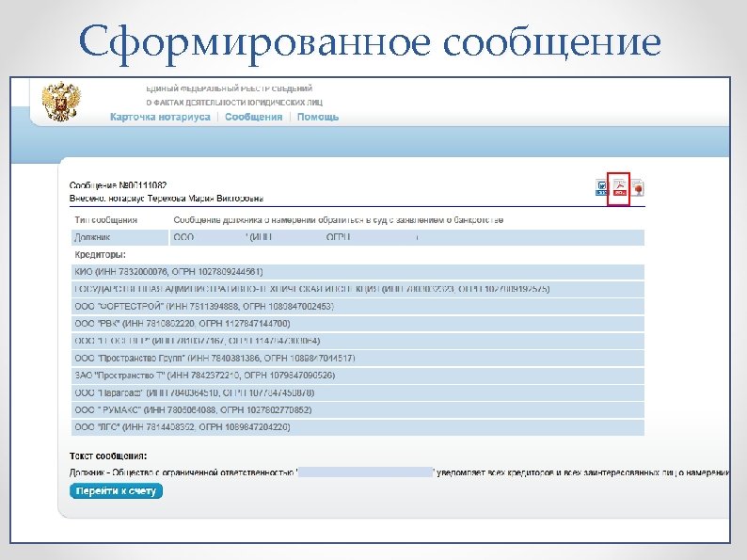Screen dimensions: 747x560
Task: Select the ЗАО "Пространство Т" creditor row
Action: [x=358, y=376]
